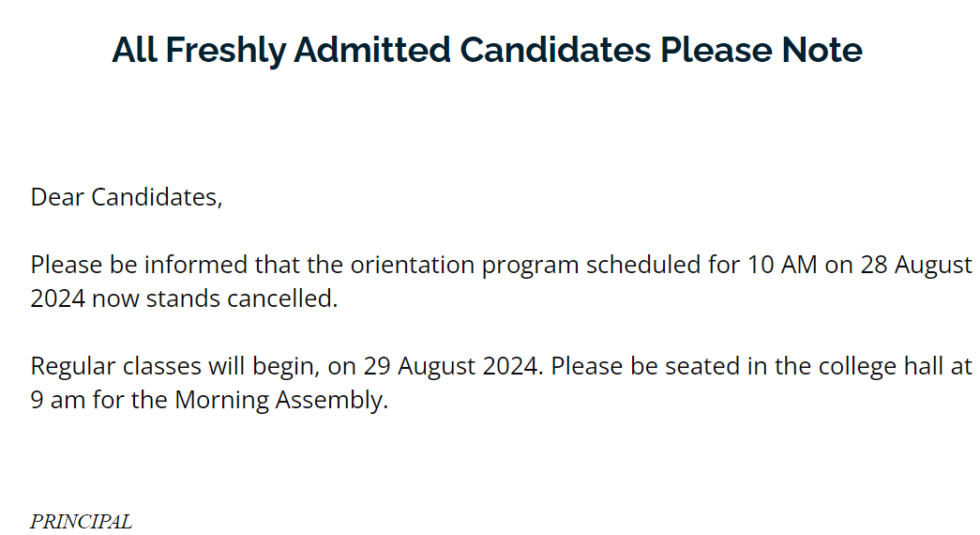This screenshot has height=535, width=980.
Task: Click the date '29 August 2024'
Action: (x=451, y=367)
